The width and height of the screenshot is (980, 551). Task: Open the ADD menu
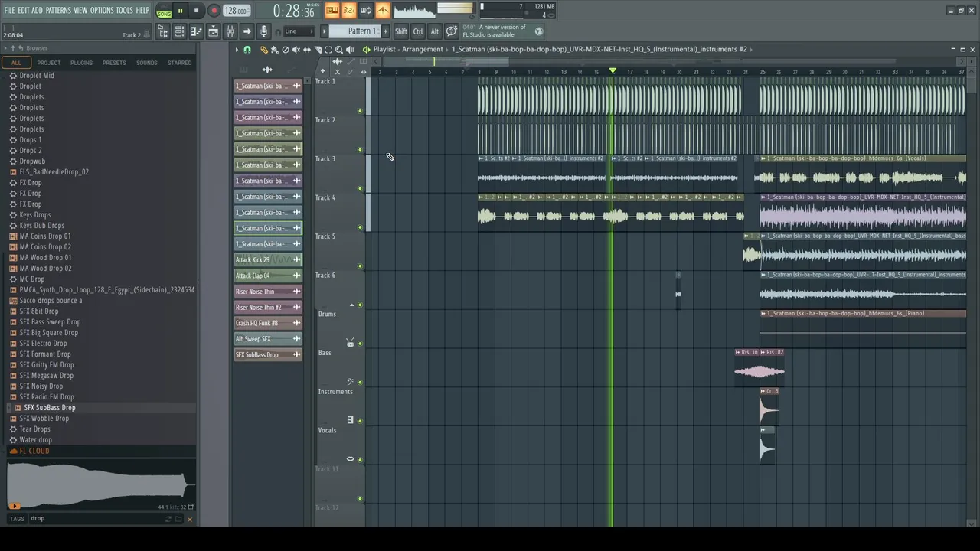click(37, 11)
